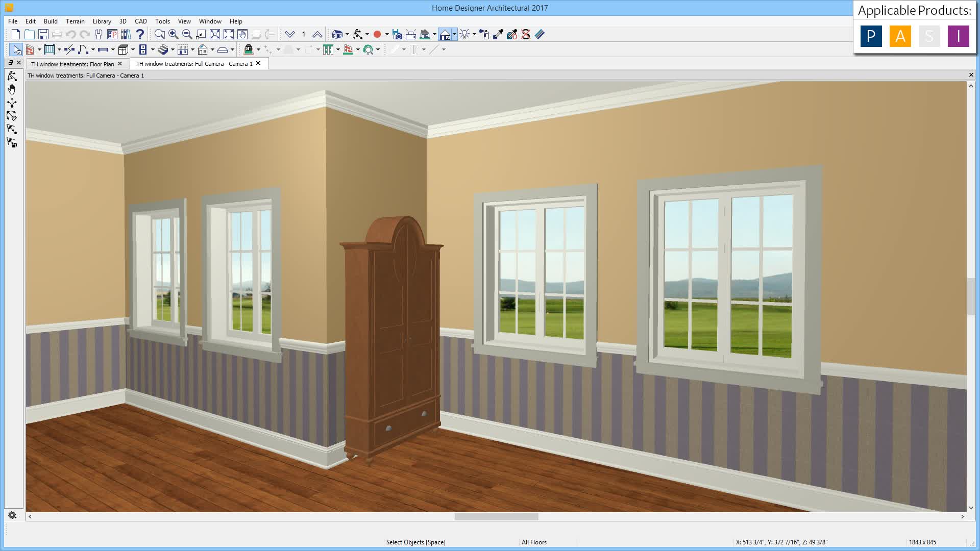This screenshot has width=980, height=551.
Task: Open preferences gear at bottom left
Action: coord(12,515)
